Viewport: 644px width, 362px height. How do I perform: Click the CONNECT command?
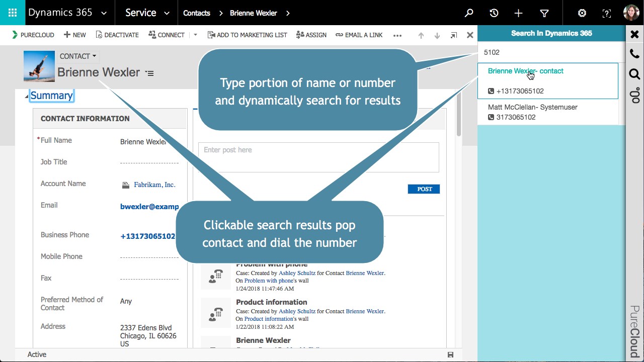[x=167, y=35]
